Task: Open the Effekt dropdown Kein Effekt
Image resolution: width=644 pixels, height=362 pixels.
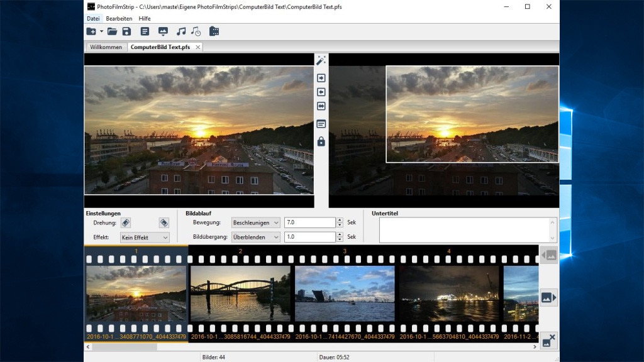Action: coord(145,237)
